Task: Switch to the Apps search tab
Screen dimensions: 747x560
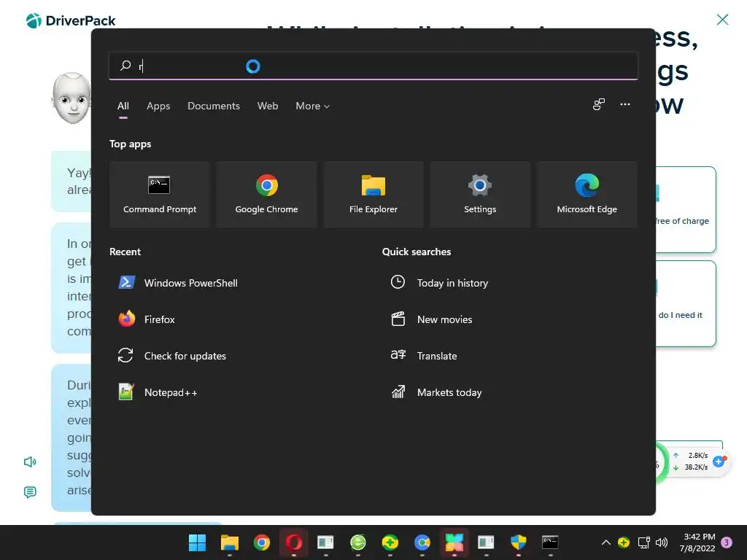Action: pos(158,106)
